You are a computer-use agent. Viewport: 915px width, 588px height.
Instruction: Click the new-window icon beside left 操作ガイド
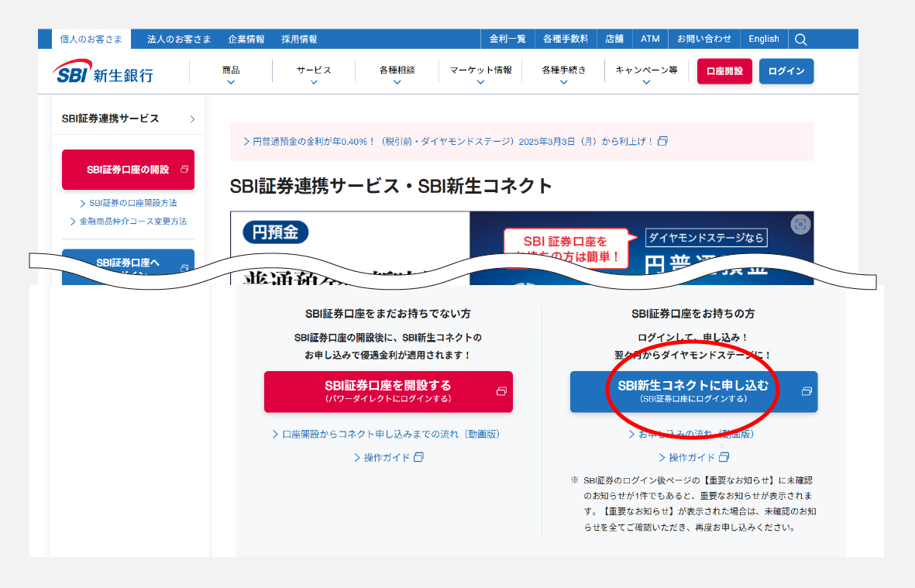click(418, 457)
